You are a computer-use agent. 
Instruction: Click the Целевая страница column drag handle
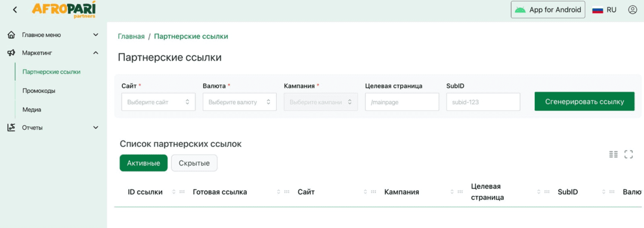click(x=547, y=192)
